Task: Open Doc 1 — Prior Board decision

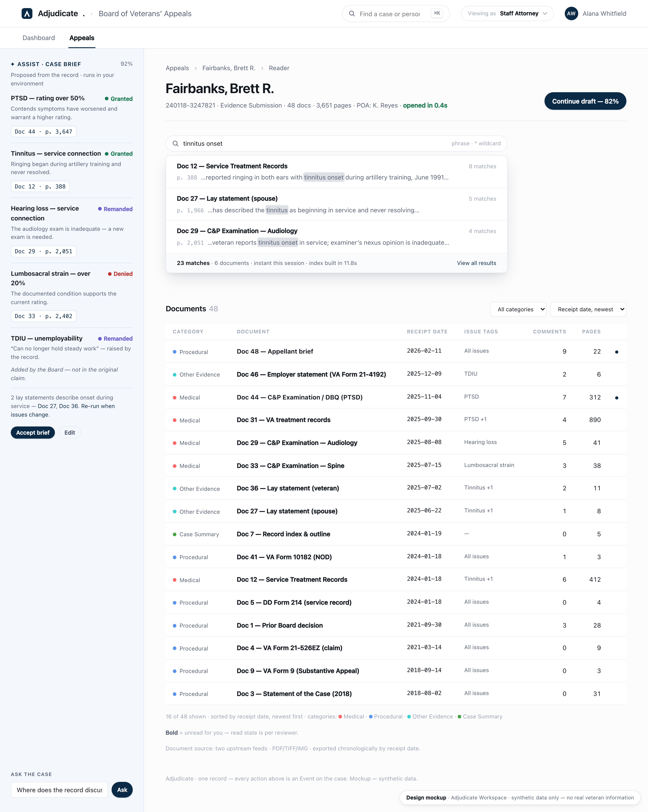Action: 279,626
